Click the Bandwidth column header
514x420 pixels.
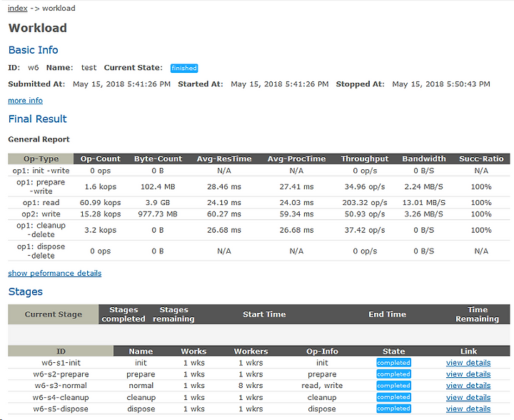click(424, 159)
